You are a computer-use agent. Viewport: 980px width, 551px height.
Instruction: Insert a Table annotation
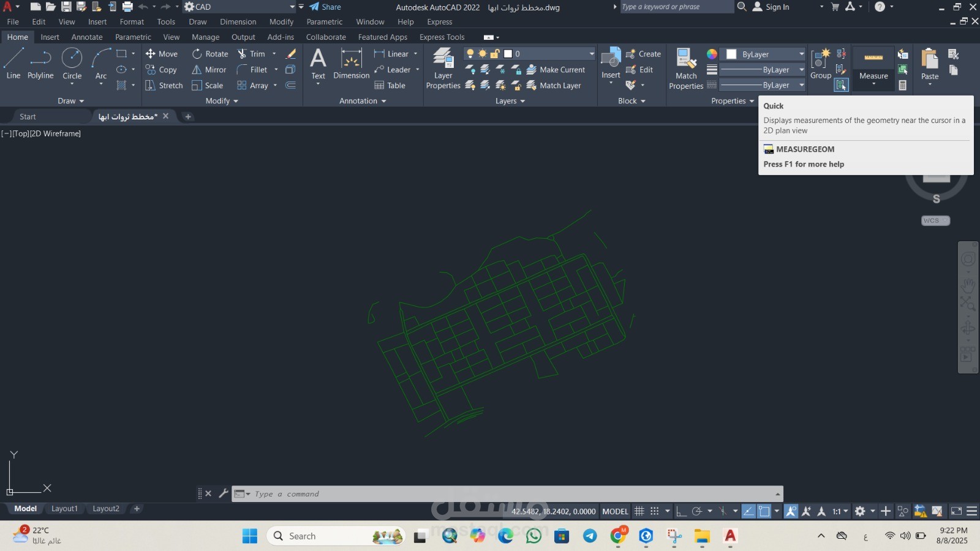[x=390, y=86]
